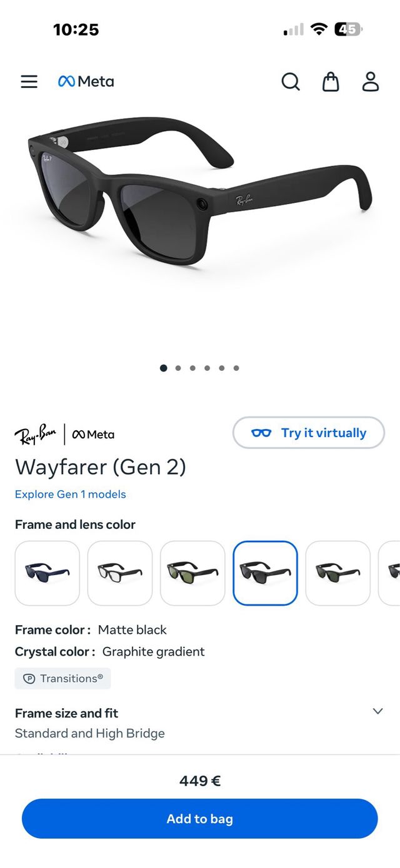Open the search magnifier icon

click(x=291, y=82)
